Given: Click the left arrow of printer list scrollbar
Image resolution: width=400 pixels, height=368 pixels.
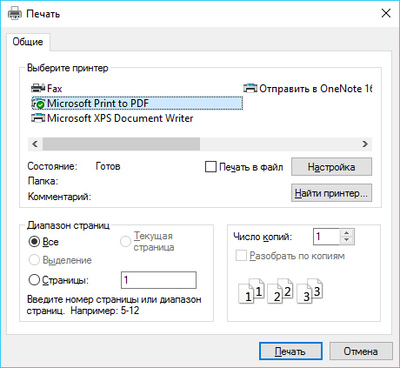Looking at the screenshot, I should [35, 144].
